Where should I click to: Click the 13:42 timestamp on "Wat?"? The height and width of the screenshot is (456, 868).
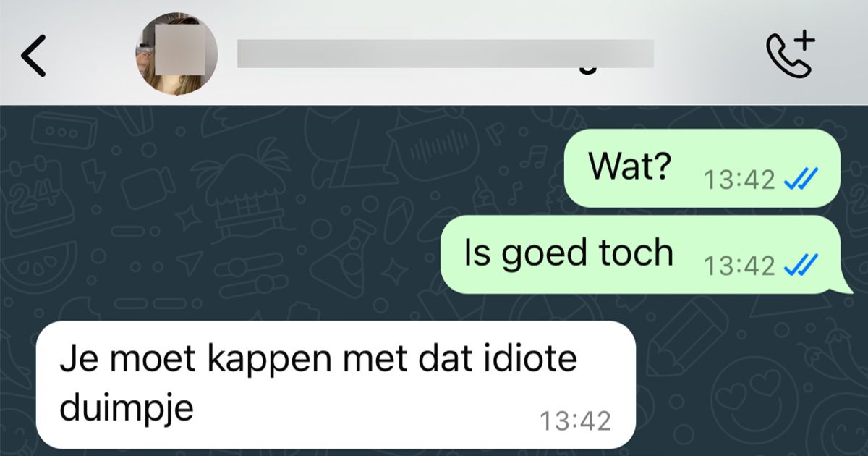[x=740, y=180]
